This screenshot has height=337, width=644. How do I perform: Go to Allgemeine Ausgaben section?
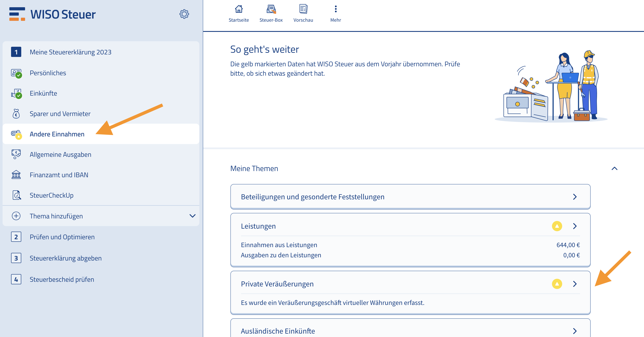pyautogui.click(x=101, y=154)
